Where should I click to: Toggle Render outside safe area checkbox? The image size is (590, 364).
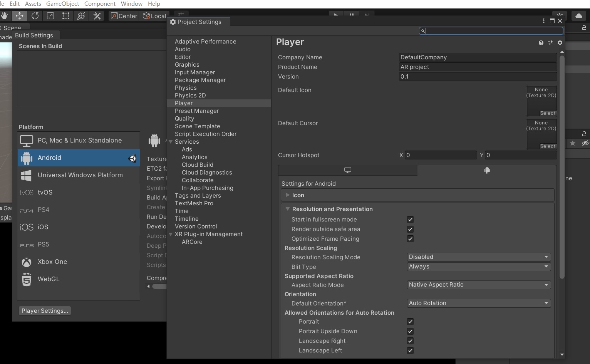coord(410,229)
